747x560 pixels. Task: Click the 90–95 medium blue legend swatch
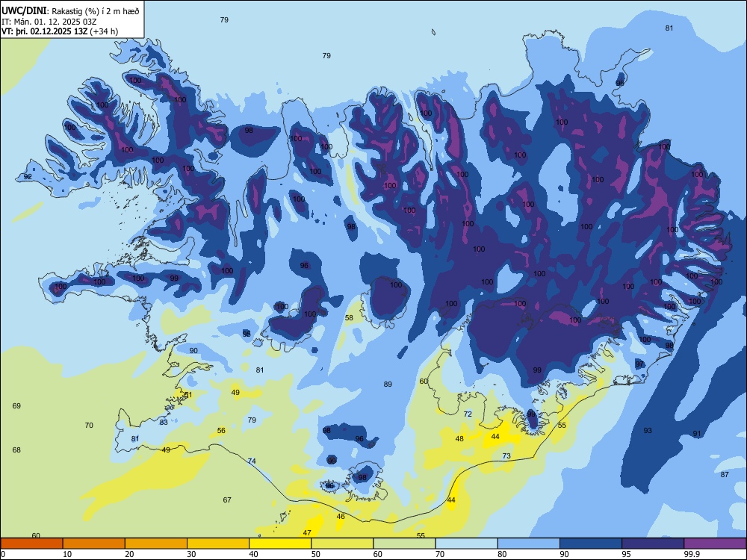pyautogui.click(x=591, y=544)
